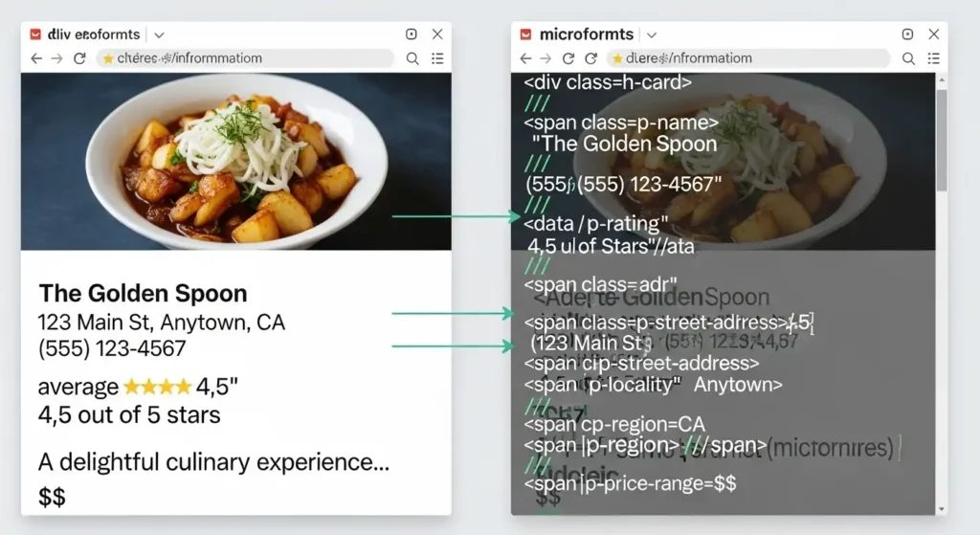Open the list menu icon in dliv eroformts window
The height and width of the screenshot is (535, 980).
(x=437, y=58)
